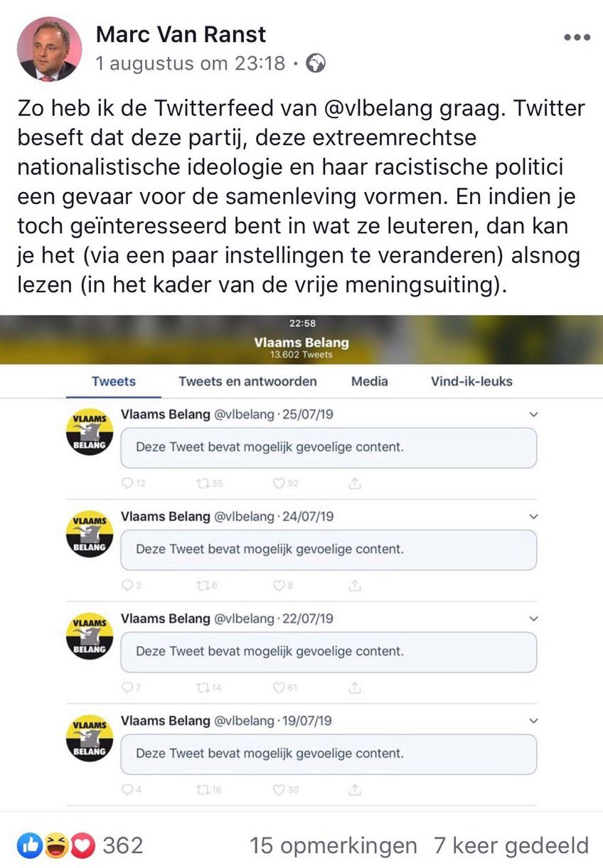Open the chevron dropdown on 19/07/19 tweet
The width and height of the screenshot is (603, 868).
534,721
